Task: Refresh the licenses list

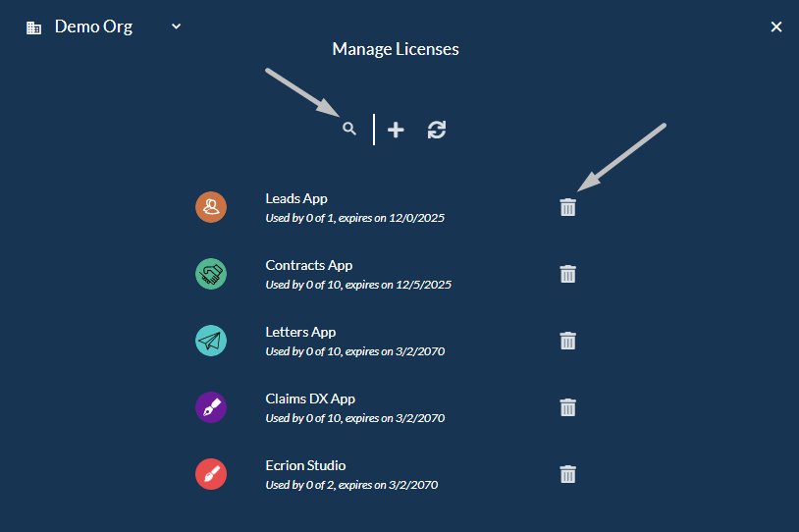Action: coord(437,130)
